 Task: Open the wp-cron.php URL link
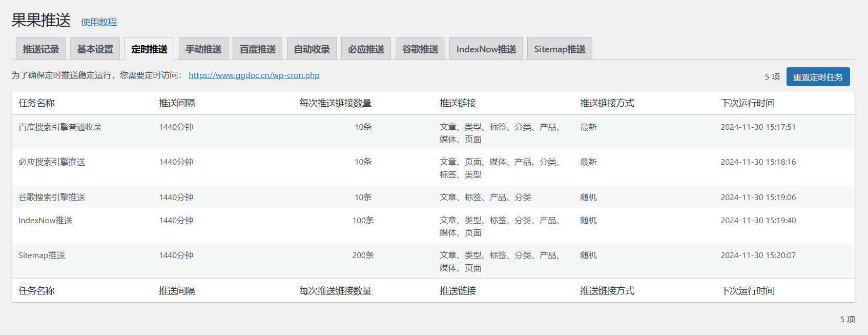click(254, 75)
